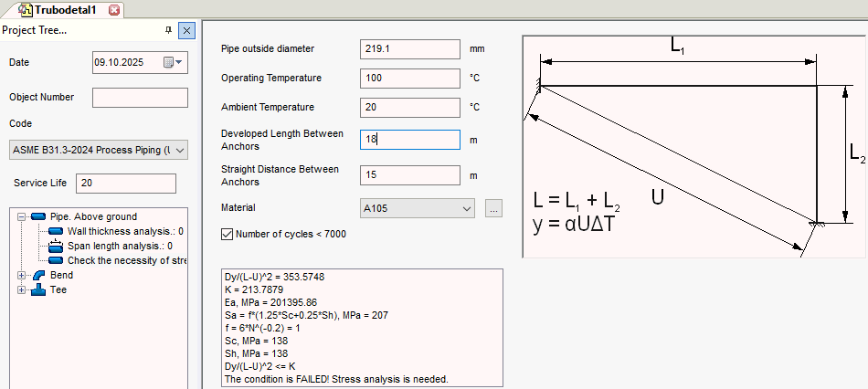Select the Bend elbow icon in tree
Image resolution: width=868 pixels, height=389 pixels.
click(38, 275)
